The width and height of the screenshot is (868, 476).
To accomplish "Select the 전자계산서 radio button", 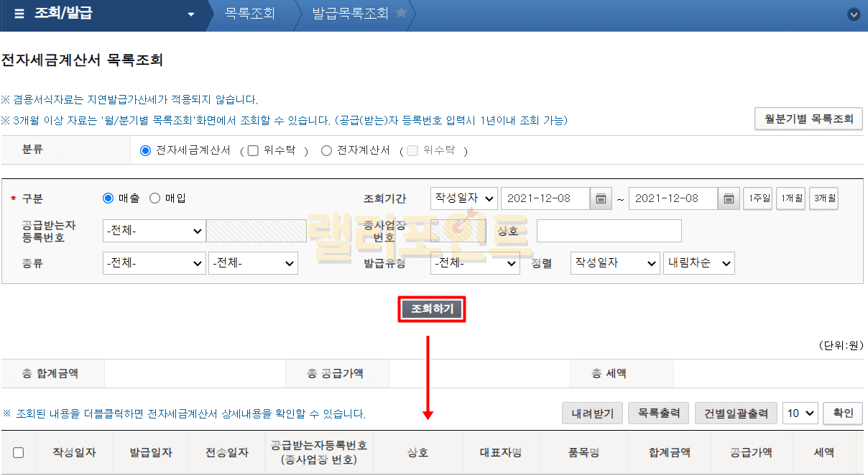I will [x=327, y=150].
